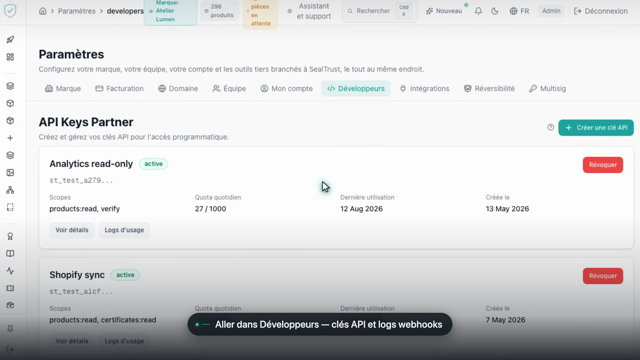The image size is (640, 360).
Task: Open the four-squares dashboard icon in sidebar
Action: pyautogui.click(x=10, y=57)
